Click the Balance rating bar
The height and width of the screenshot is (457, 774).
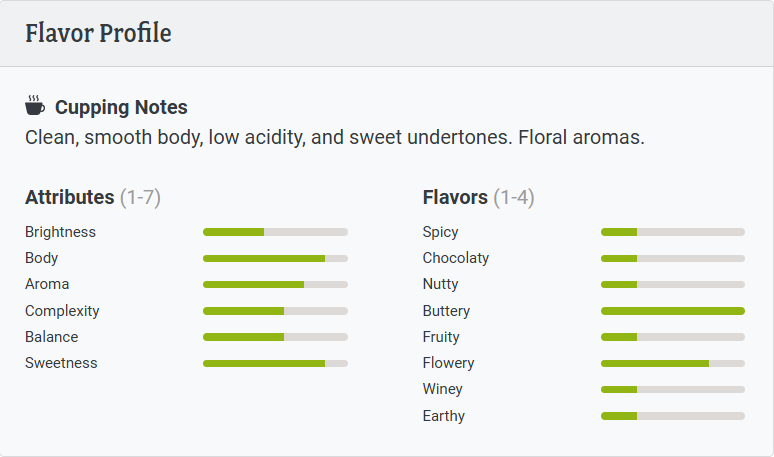click(275, 337)
